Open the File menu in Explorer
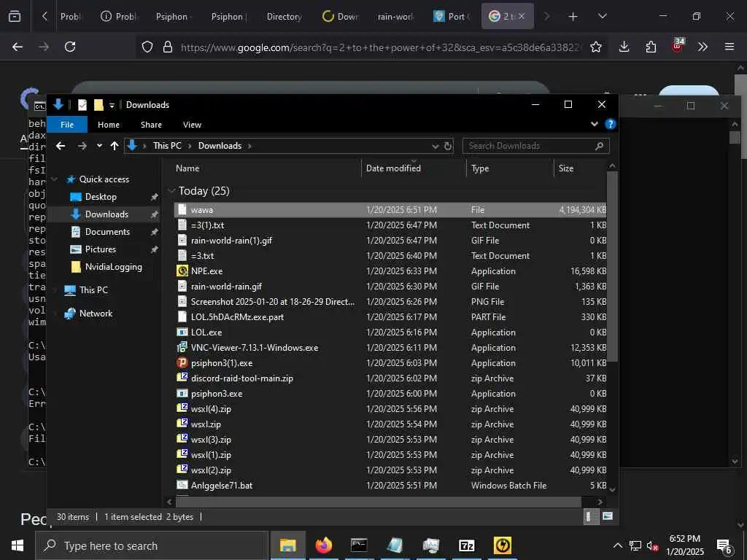Viewport: 747px width, 560px height. (67, 125)
